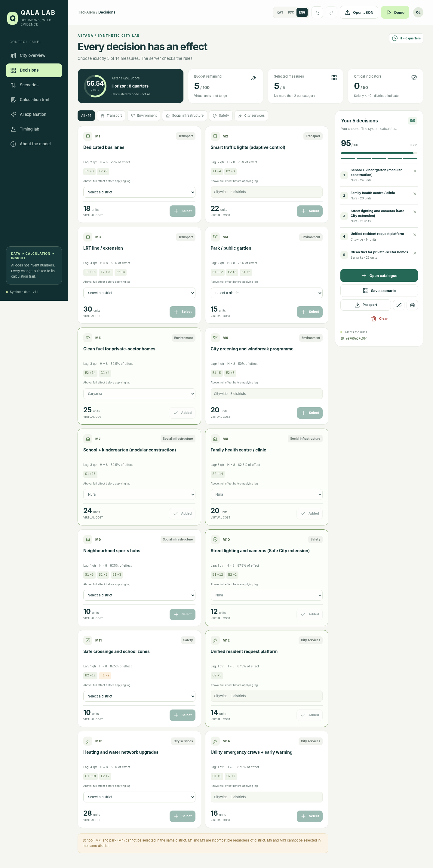Click the Open JSON button
Viewport: 433px width, 868px height.
click(359, 12)
